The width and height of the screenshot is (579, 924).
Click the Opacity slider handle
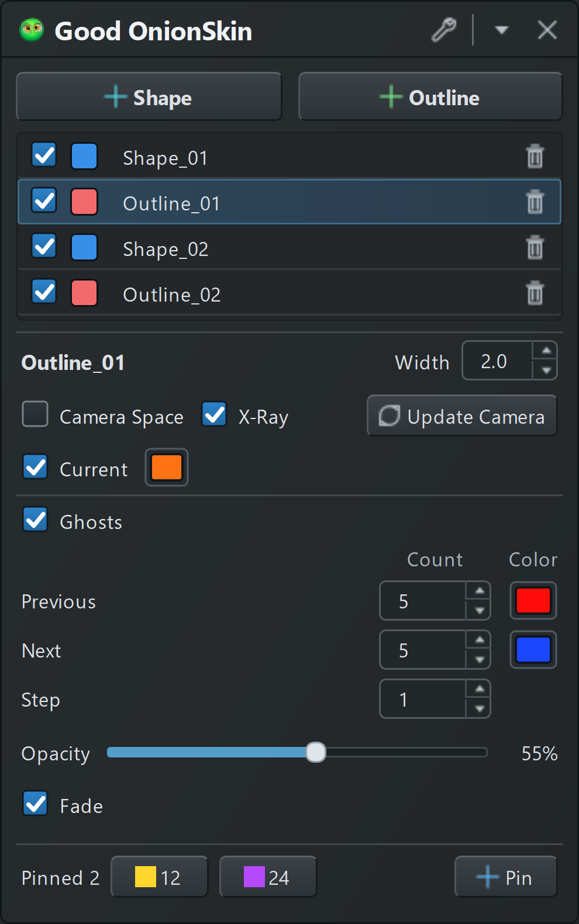[x=316, y=752]
